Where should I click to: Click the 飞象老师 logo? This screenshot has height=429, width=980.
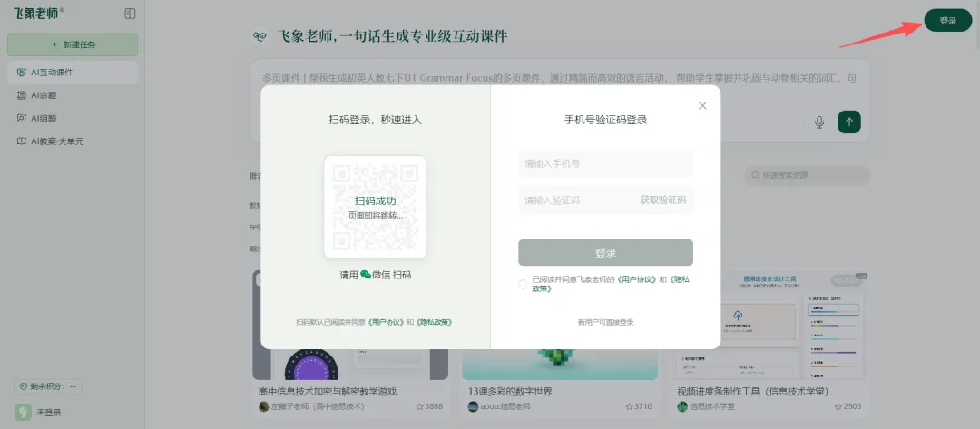39,13
